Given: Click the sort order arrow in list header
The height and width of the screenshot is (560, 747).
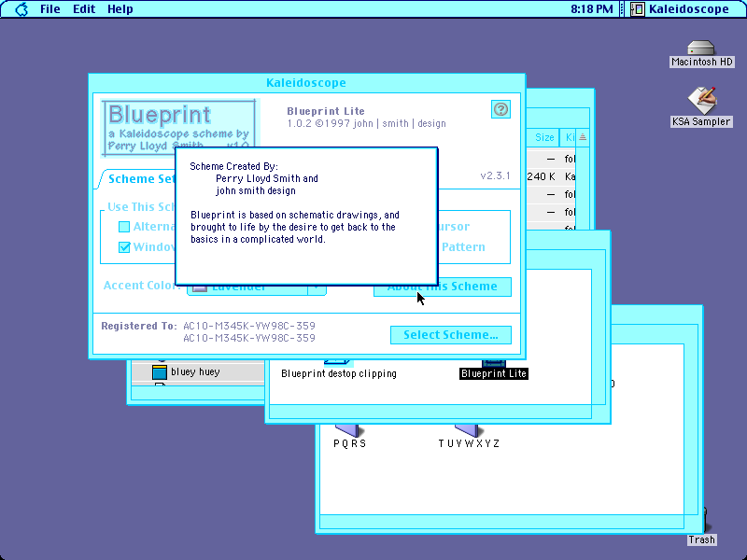Looking at the screenshot, I should 583,137.
